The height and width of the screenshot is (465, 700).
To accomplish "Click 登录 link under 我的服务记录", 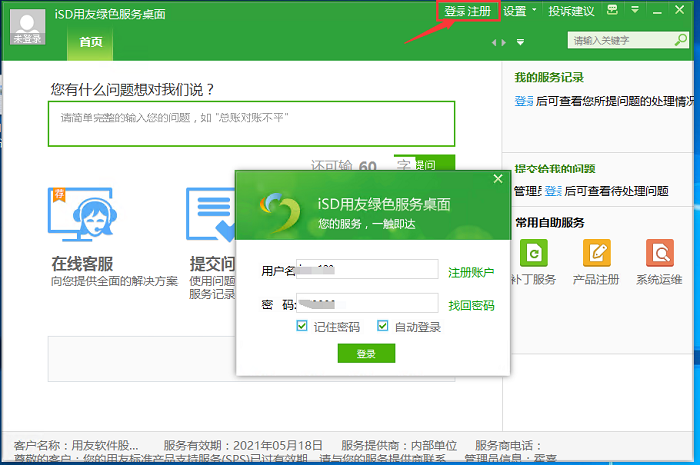I will pos(524,101).
